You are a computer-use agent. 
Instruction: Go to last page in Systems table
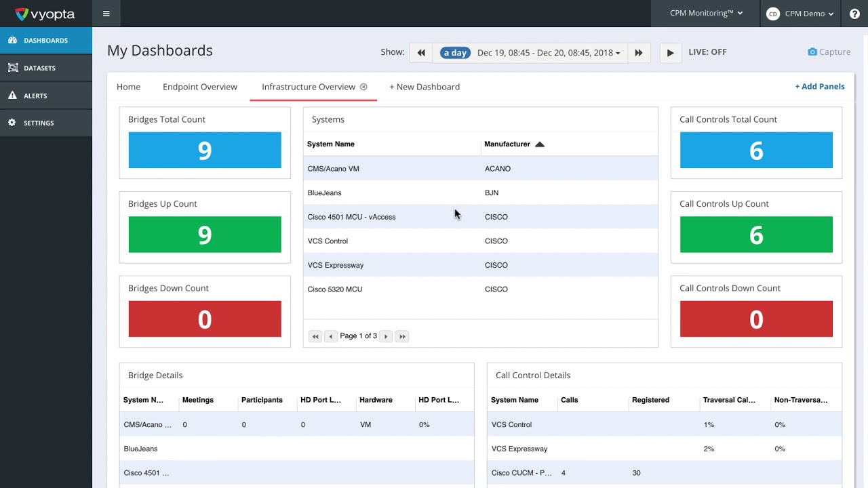402,336
